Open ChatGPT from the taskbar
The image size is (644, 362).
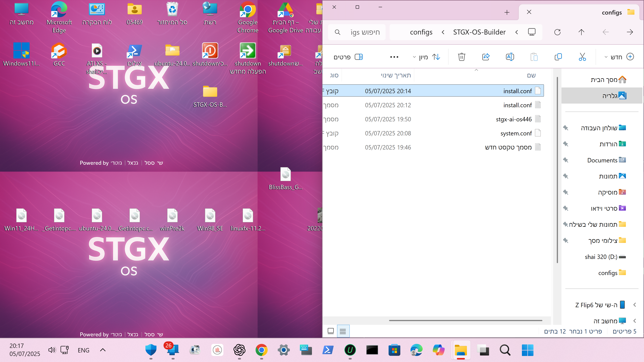(239, 350)
